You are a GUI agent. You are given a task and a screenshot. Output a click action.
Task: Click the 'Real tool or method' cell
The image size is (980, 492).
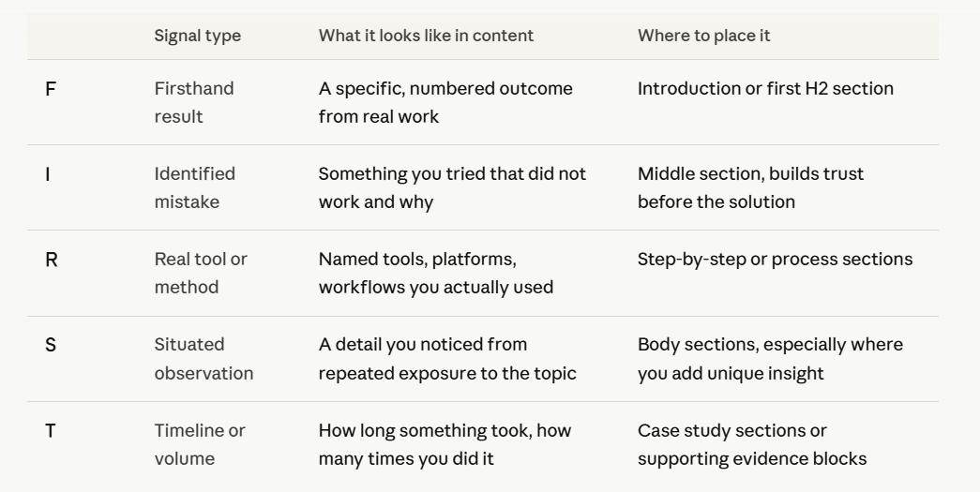(x=201, y=273)
